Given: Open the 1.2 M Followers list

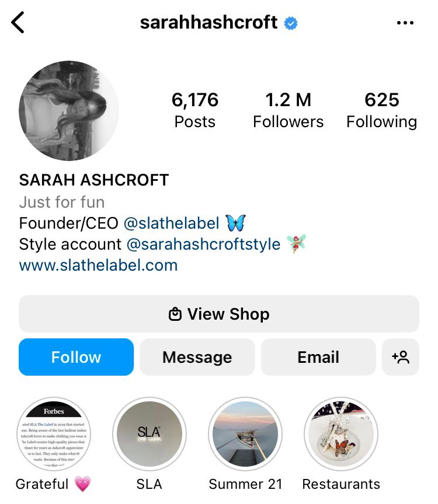Looking at the screenshot, I should [x=288, y=110].
